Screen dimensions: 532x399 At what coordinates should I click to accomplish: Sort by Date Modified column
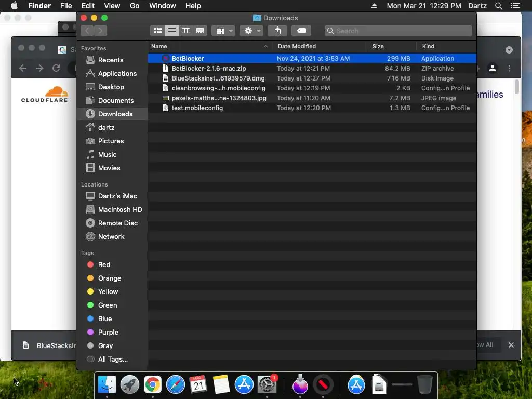pyautogui.click(x=320, y=46)
